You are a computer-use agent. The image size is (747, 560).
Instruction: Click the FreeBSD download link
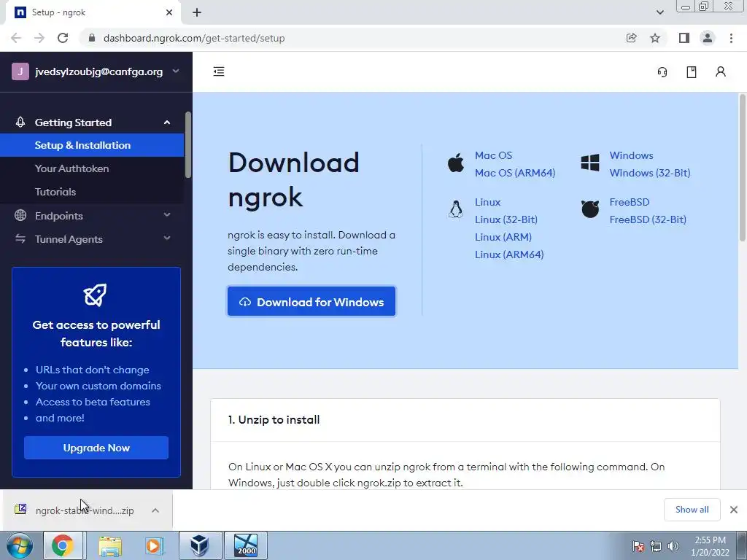coord(630,203)
